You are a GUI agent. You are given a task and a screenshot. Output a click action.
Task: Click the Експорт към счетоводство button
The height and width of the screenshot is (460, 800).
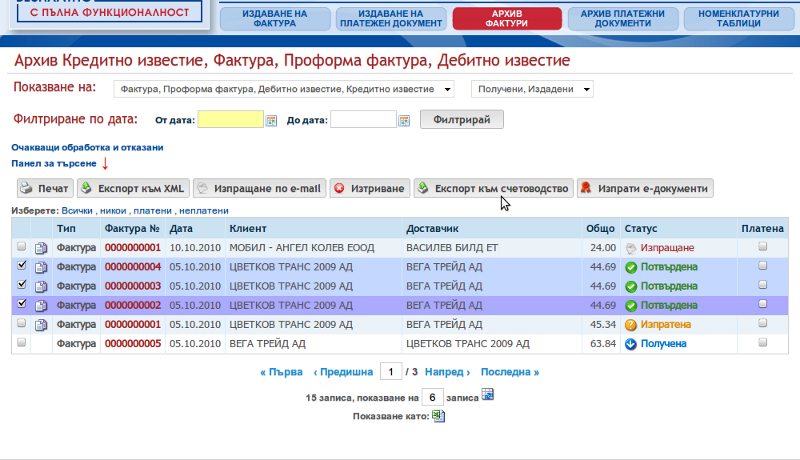pyautogui.click(x=493, y=188)
